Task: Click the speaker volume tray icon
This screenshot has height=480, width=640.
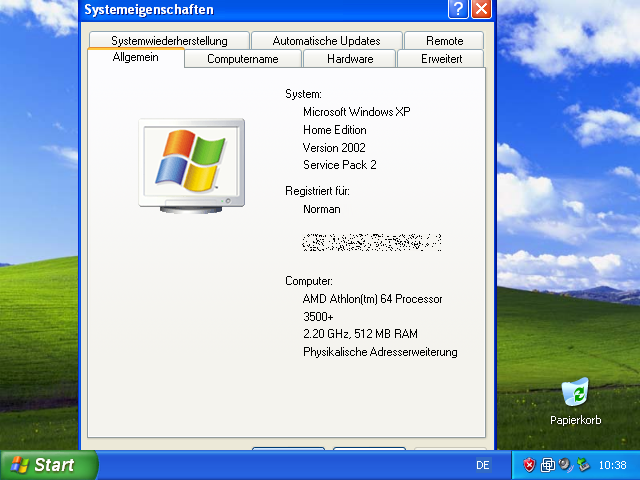Action: tap(565, 465)
